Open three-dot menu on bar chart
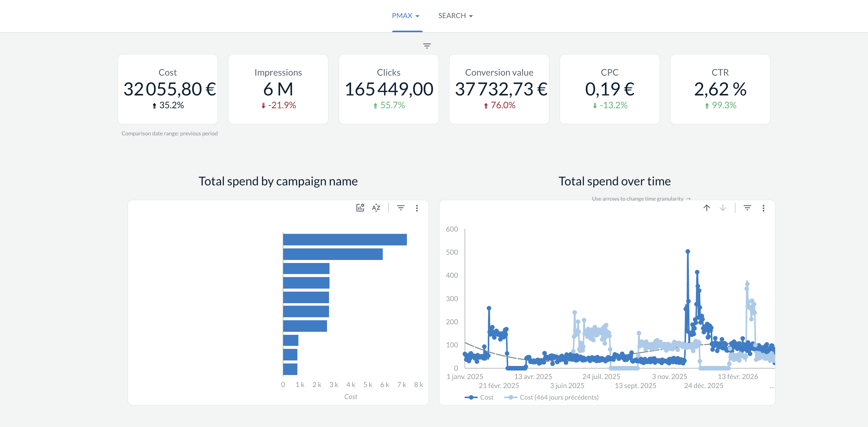 pyautogui.click(x=417, y=208)
